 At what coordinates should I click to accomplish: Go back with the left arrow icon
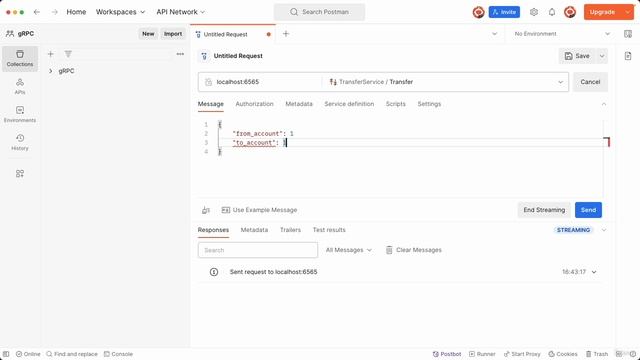pos(37,12)
